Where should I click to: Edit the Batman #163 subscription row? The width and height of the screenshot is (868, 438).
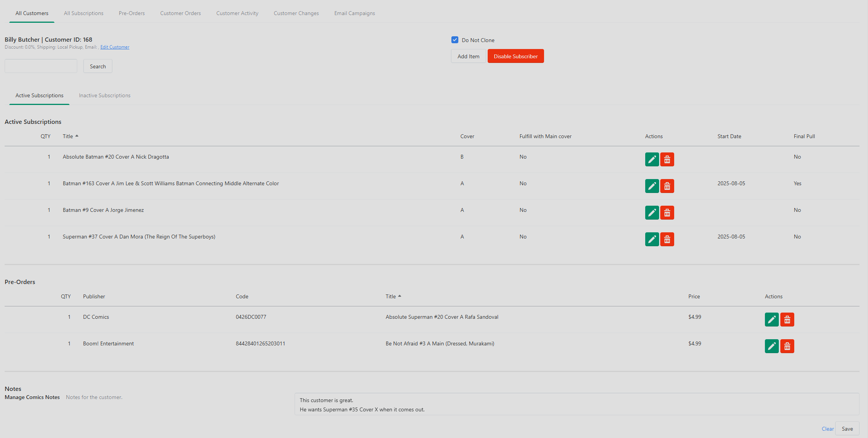click(x=652, y=186)
